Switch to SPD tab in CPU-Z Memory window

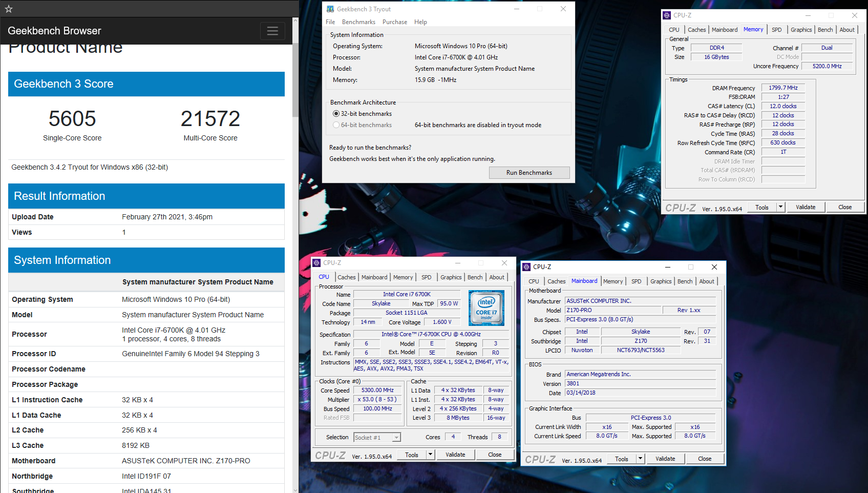tap(777, 30)
